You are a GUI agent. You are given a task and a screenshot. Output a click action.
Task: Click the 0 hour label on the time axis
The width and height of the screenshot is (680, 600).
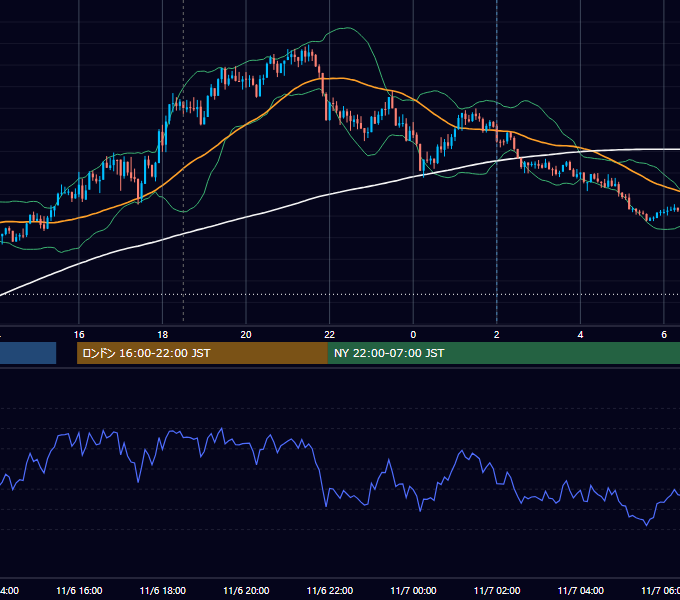click(x=413, y=335)
